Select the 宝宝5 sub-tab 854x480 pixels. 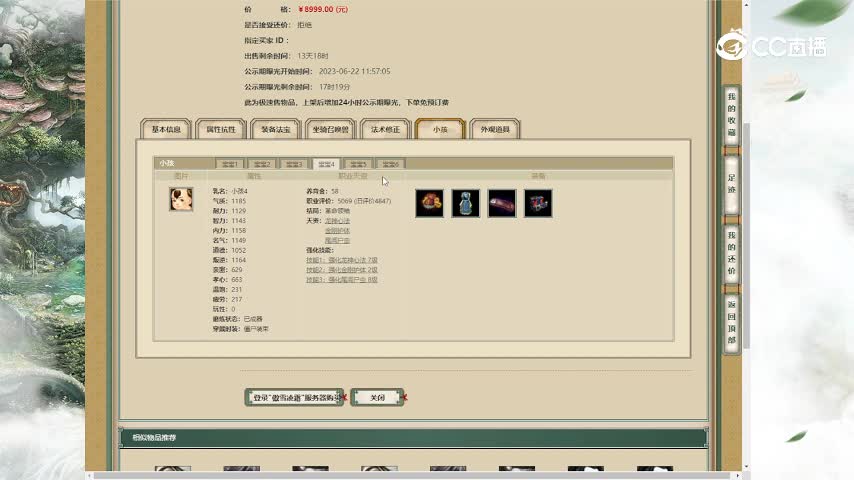358,164
